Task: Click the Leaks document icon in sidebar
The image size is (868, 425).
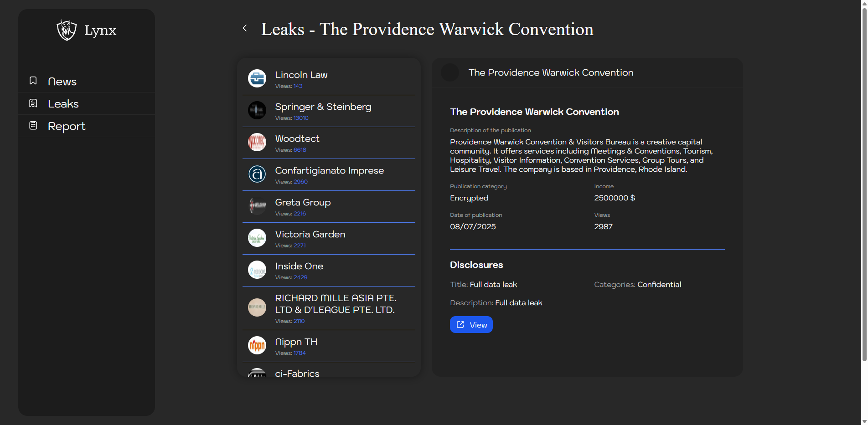Action: 33,103
